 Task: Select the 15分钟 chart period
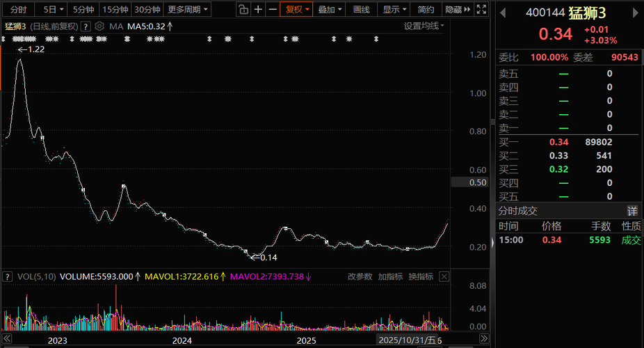[x=115, y=10]
